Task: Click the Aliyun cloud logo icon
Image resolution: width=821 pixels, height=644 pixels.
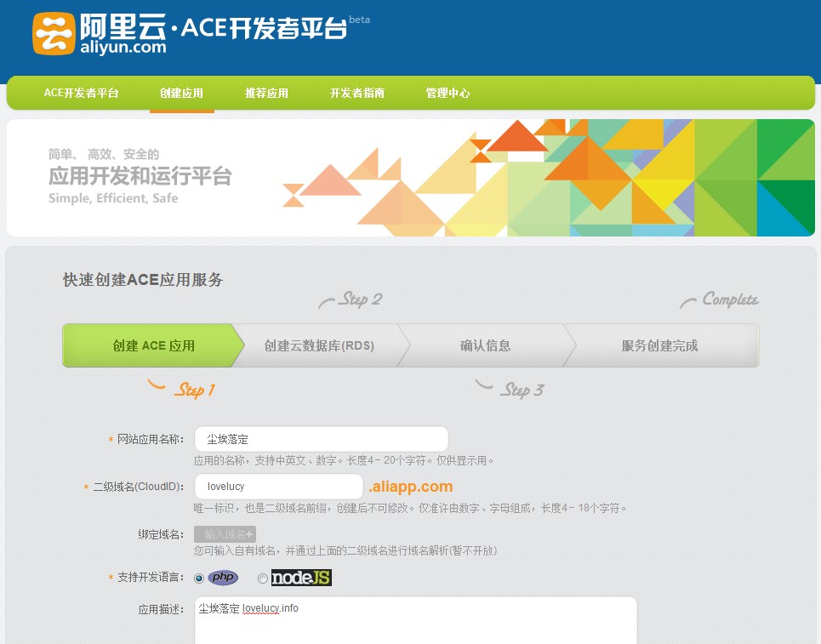Action: point(54,33)
